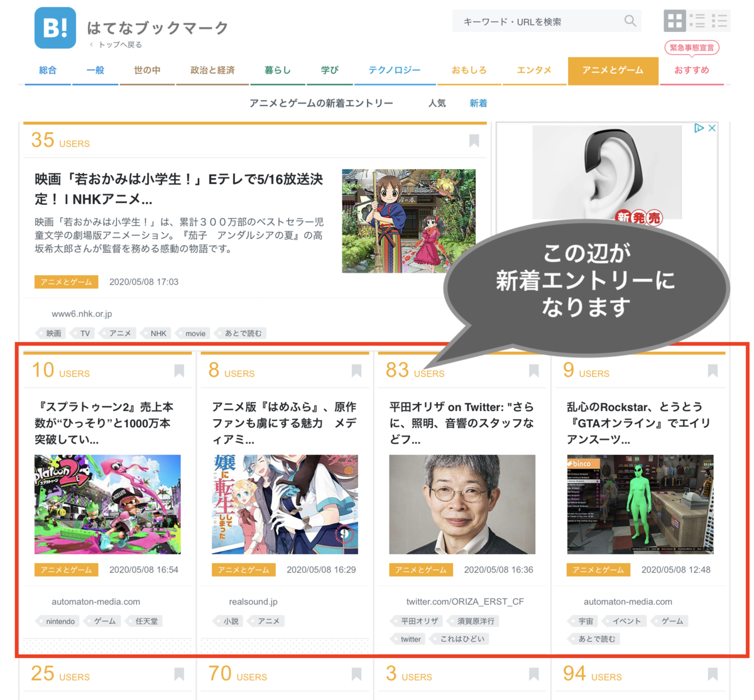
Task: Click realsound.jp domain link
Action: pyautogui.click(x=253, y=601)
